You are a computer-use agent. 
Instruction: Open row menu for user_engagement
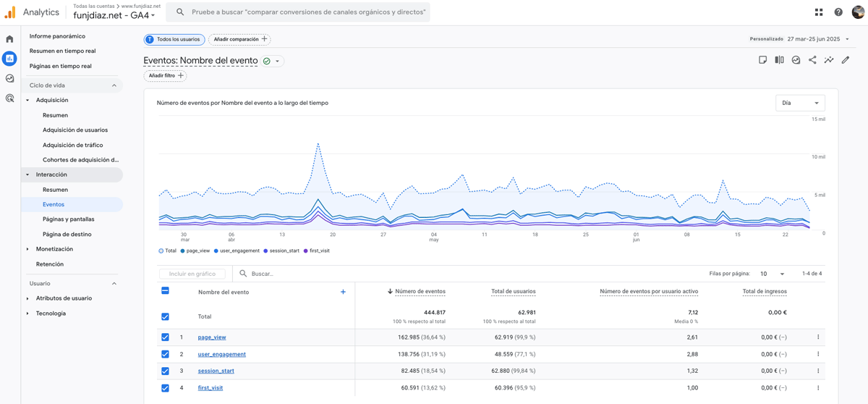(x=818, y=354)
